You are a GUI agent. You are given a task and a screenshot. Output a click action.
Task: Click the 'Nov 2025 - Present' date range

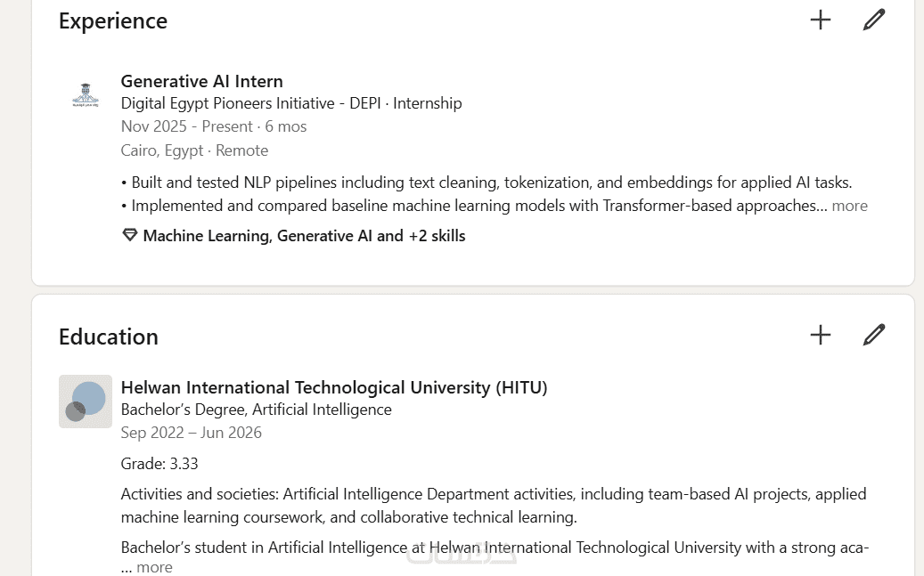186,126
